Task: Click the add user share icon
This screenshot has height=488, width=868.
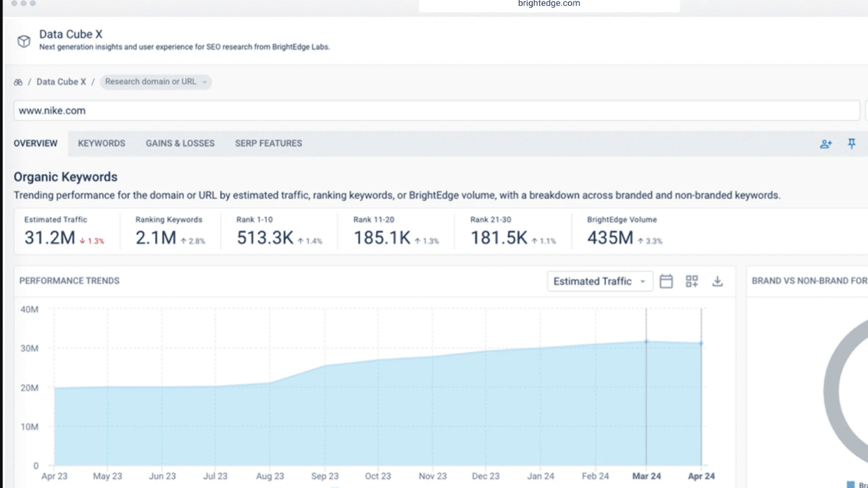Action: point(826,144)
